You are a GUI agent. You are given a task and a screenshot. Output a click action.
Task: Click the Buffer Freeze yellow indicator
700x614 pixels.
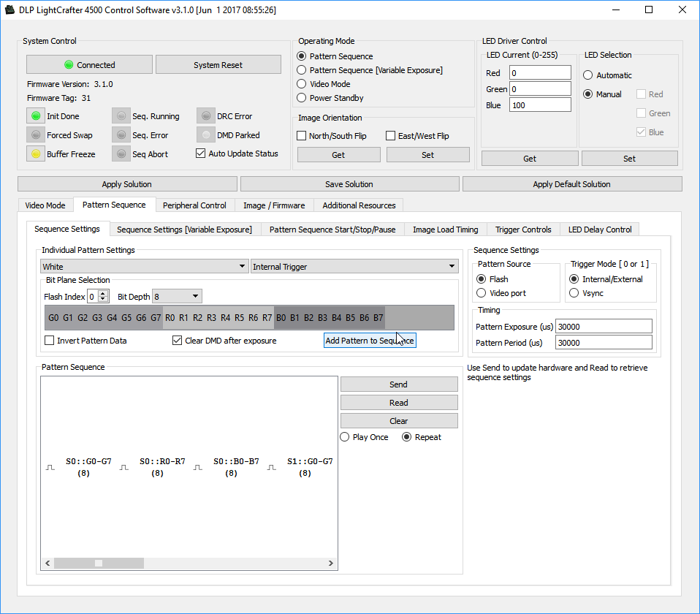click(36, 154)
